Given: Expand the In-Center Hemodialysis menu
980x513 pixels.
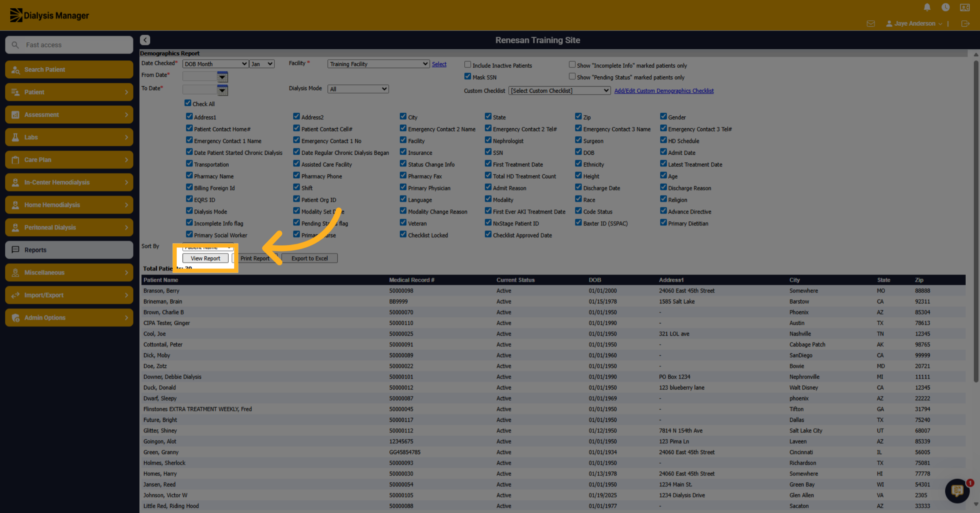Looking at the screenshot, I should pos(69,182).
